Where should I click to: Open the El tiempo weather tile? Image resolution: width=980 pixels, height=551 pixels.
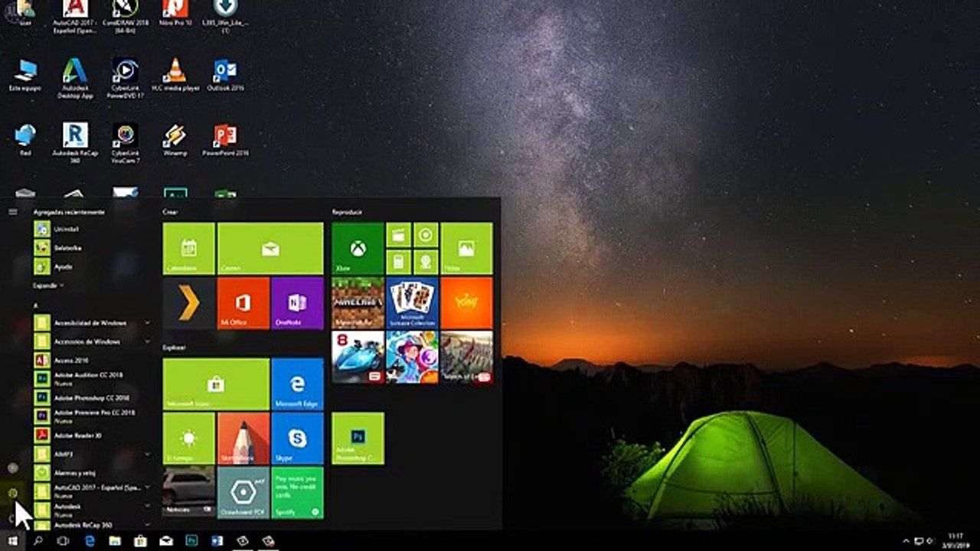(189, 439)
